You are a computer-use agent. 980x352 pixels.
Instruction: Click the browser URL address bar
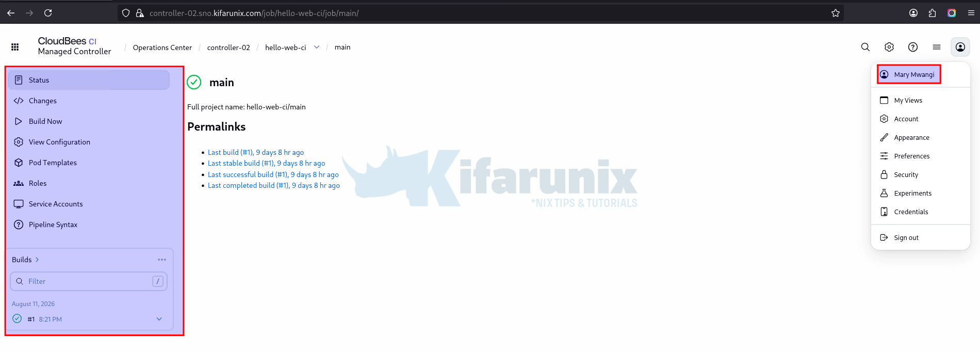tap(481, 13)
